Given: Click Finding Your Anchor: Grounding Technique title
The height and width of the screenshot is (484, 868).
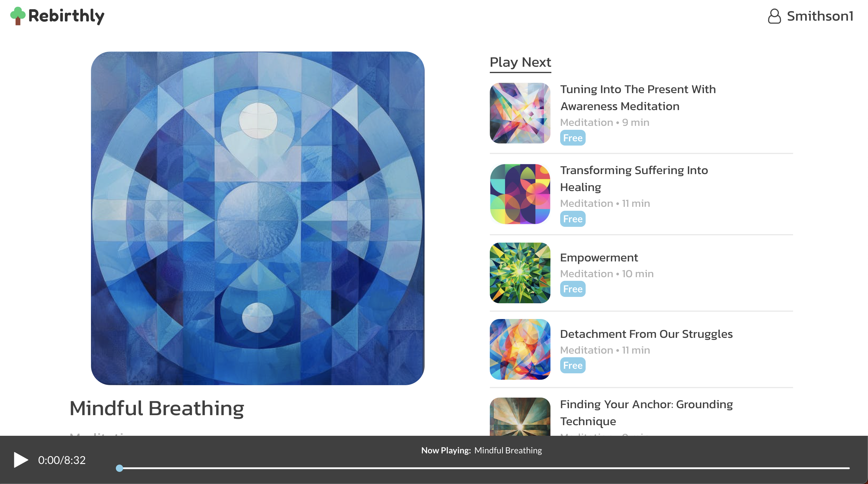Looking at the screenshot, I should tap(646, 413).
